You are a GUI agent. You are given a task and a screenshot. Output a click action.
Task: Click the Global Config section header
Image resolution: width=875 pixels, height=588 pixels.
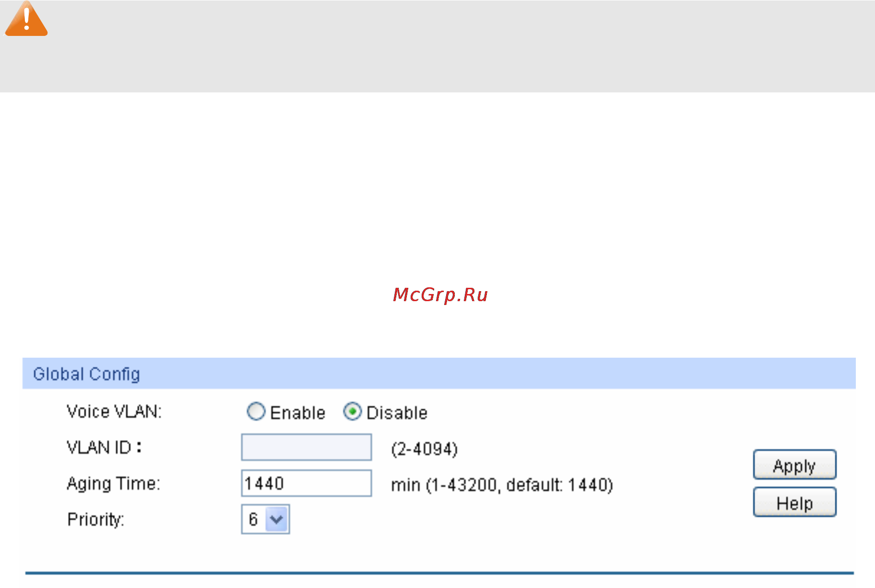tap(439, 373)
